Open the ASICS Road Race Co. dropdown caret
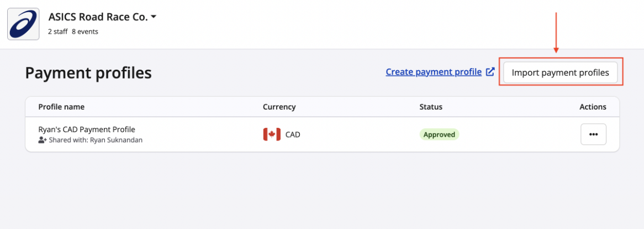The height and width of the screenshot is (229, 644). (154, 17)
